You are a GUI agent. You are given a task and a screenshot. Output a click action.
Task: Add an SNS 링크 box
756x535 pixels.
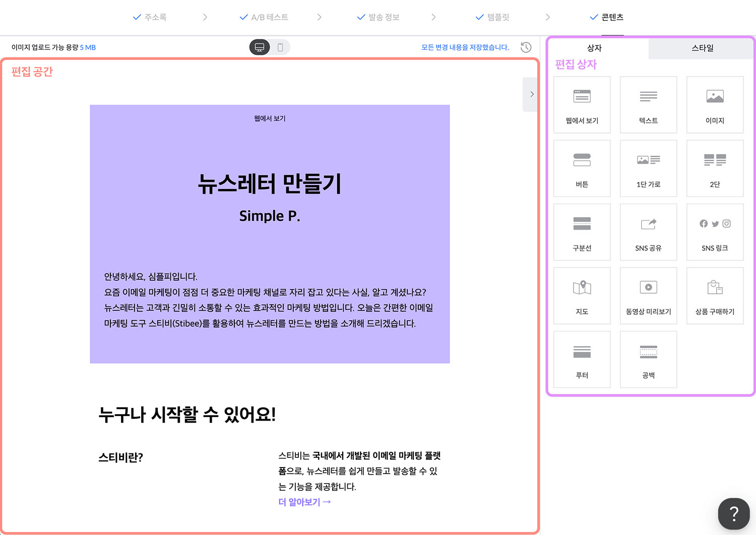pyautogui.click(x=715, y=232)
